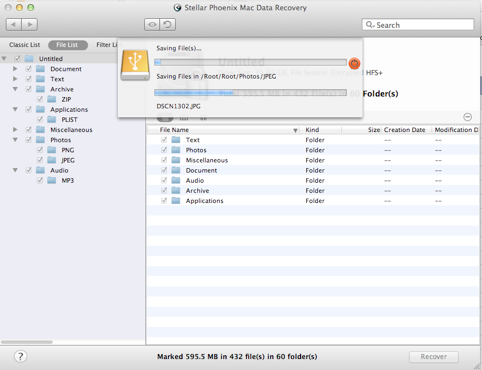
Task: Collapse the Audio tree node
Action: (x=15, y=170)
